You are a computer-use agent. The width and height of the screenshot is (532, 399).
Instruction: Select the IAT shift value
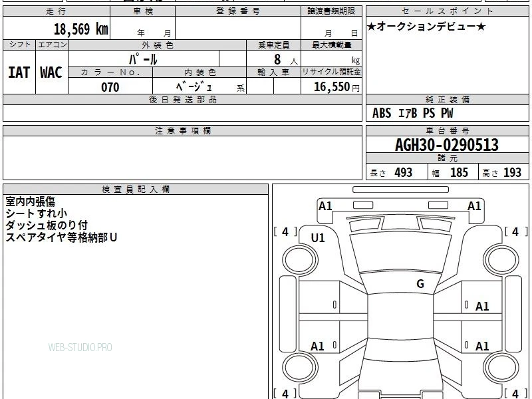point(19,72)
